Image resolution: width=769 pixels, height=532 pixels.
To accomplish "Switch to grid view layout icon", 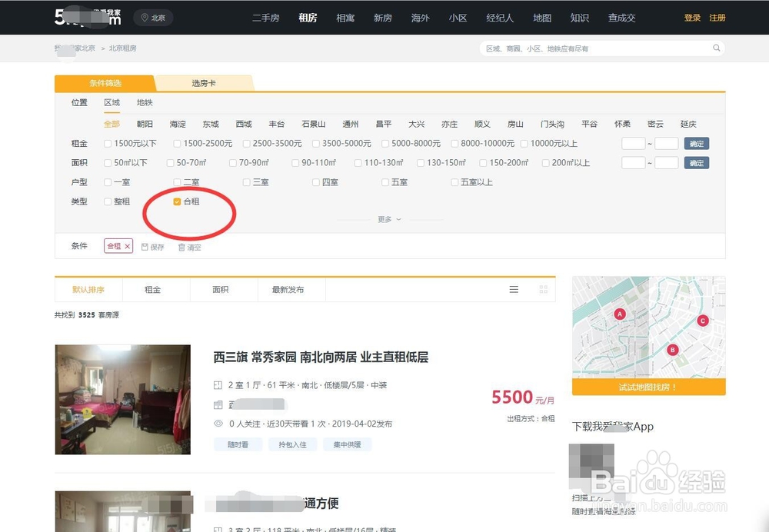I will click(x=544, y=289).
